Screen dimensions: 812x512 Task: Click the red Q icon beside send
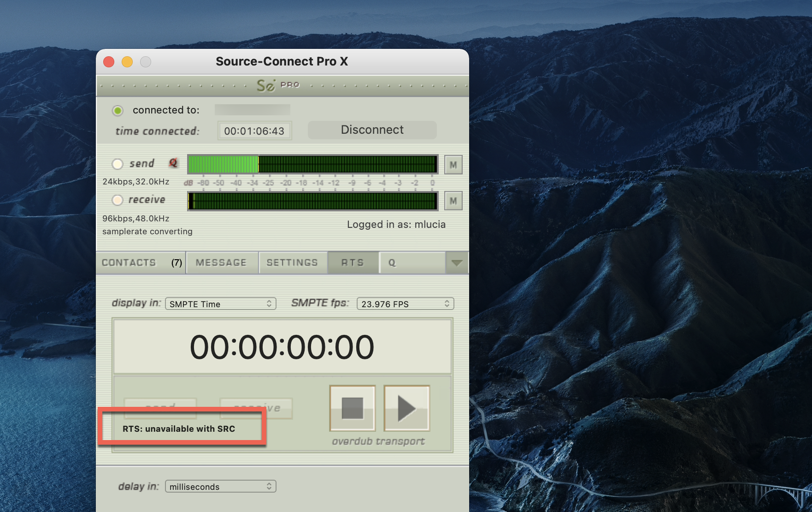[x=173, y=163]
